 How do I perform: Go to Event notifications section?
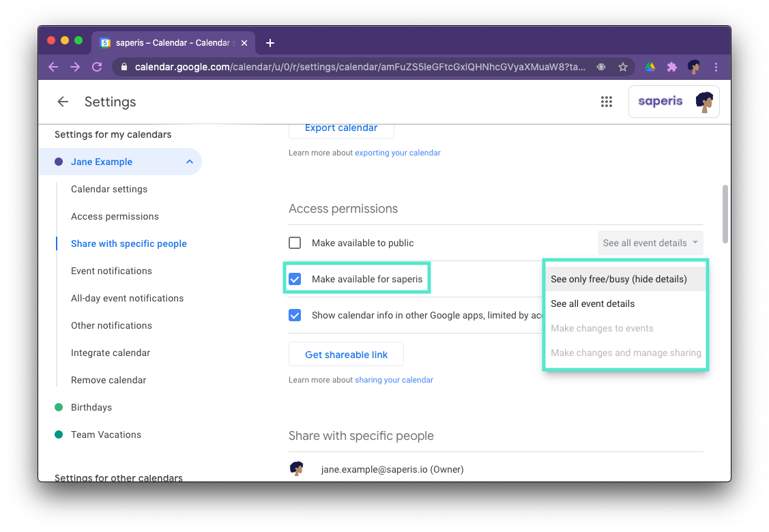[x=111, y=271]
